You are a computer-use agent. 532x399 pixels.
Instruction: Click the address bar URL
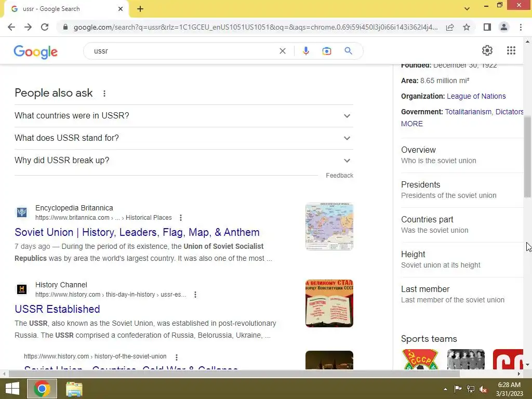[x=256, y=27]
